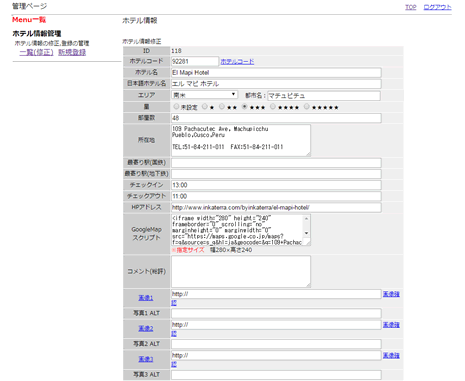Select the two-star (★★) rating radio
This screenshot has height=381, width=465.
pyautogui.click(x=222, y=107)
